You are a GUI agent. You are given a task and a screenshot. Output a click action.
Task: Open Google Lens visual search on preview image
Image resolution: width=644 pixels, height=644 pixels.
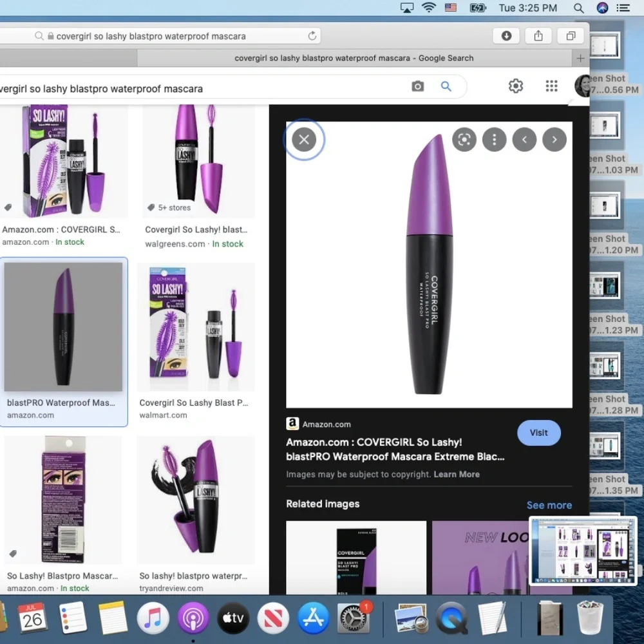pos(464,140)
